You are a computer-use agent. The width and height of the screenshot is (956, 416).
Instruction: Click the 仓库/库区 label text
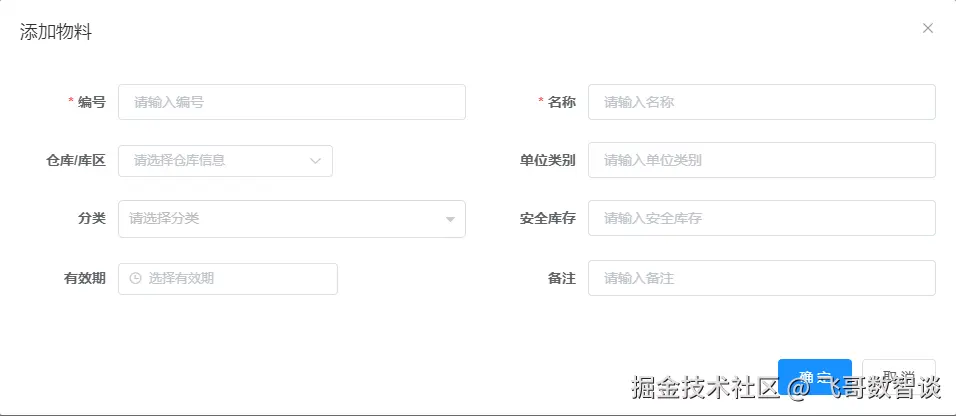click(76, 160)
